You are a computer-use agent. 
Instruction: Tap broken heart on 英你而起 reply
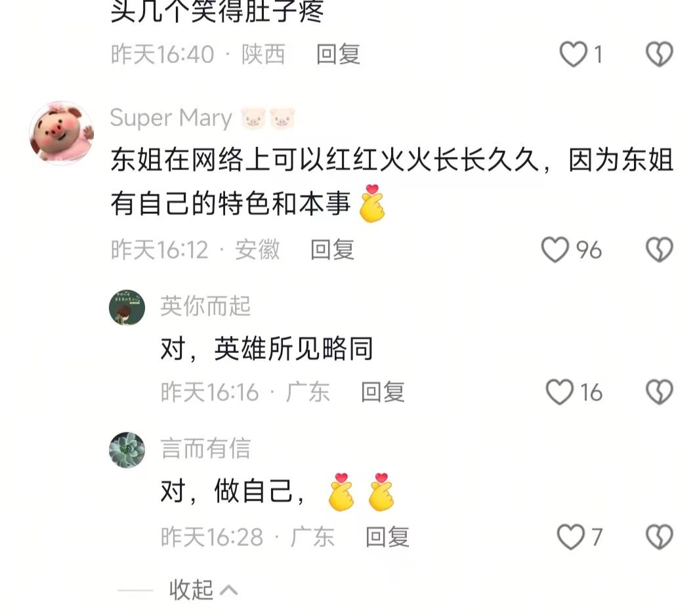660,392
